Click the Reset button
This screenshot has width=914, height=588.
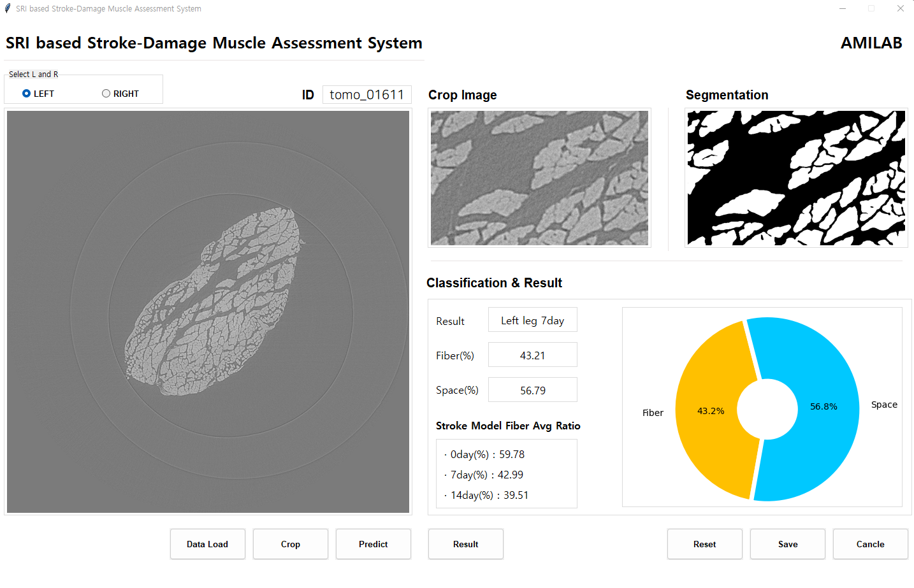[x=705, y=544]
